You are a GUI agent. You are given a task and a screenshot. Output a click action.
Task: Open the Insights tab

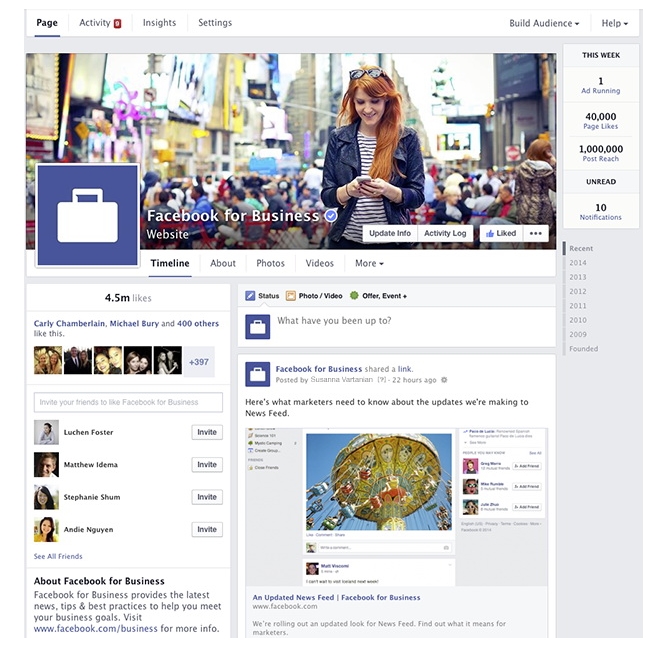click(159, 23)
